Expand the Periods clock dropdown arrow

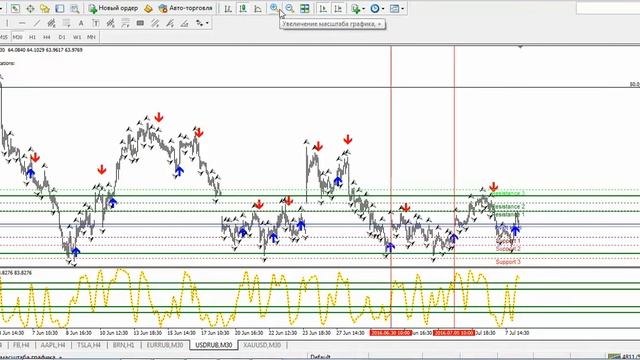[x=383, y=9]
